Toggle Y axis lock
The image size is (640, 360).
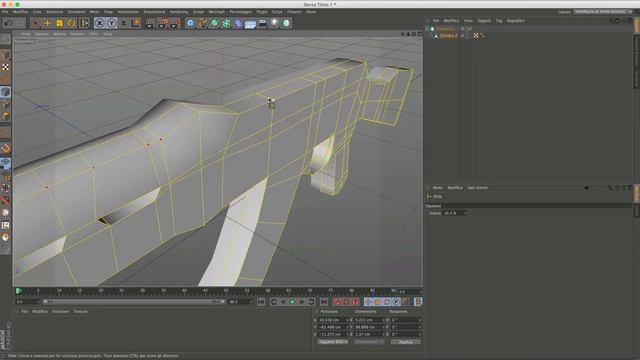[x=111, y=23]
